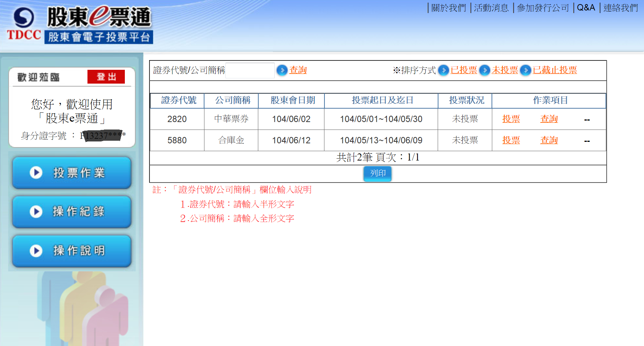Click the note line 公司簡稱：請輸入全形文字

(x=237, y=218)
